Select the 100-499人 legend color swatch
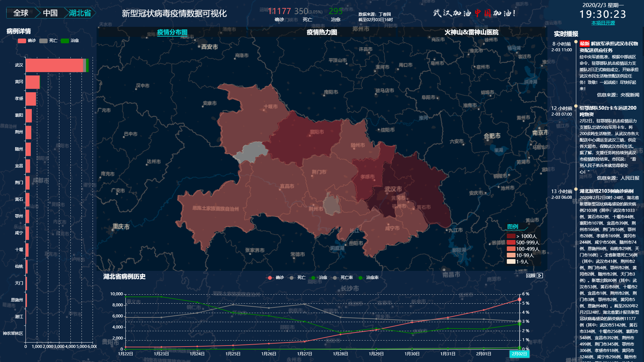The height and width of the screenshot is (362, 644). click(x=511, y=249)
